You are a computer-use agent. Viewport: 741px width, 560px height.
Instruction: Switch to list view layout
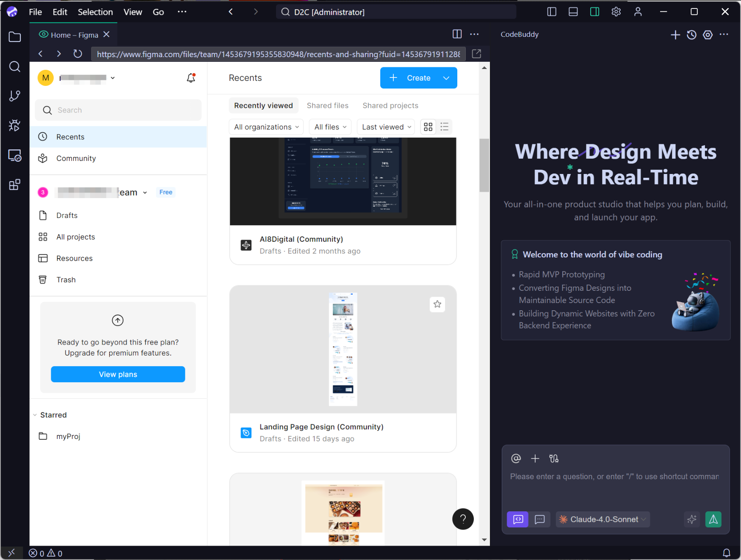(444, 127)
